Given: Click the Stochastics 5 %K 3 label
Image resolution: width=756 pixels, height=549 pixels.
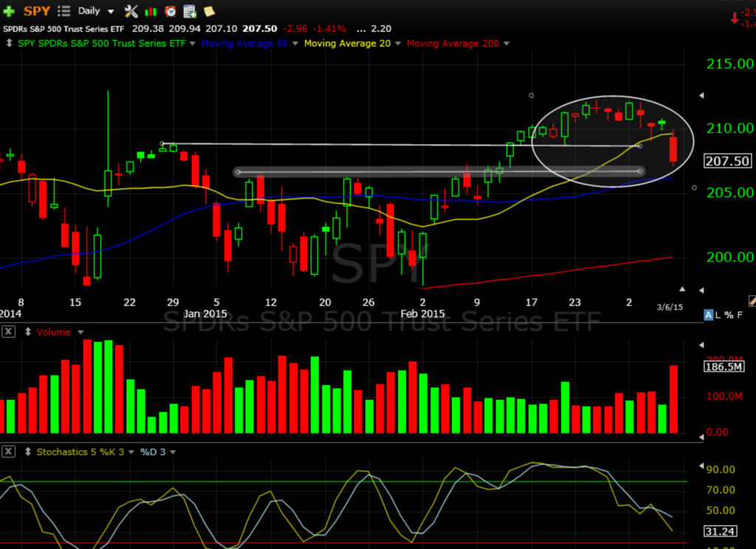Looking at the screenshot, I should pos(80,451).
